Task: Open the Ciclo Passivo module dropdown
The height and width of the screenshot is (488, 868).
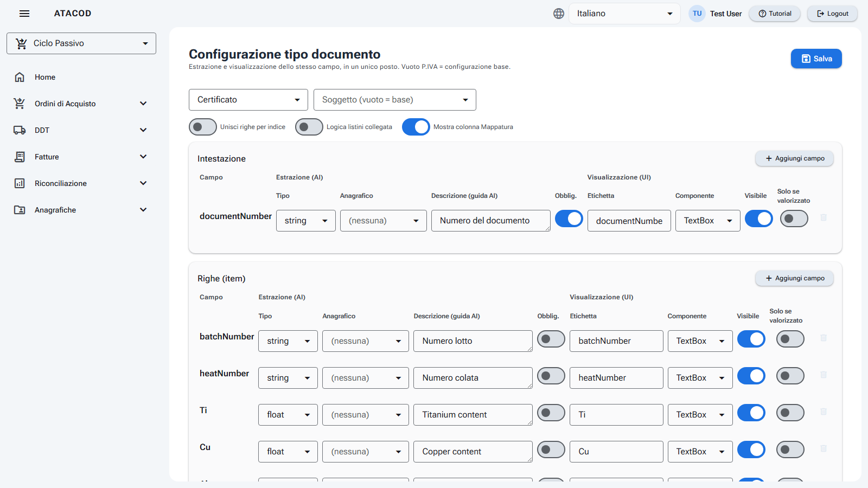Action: point(81,43)
